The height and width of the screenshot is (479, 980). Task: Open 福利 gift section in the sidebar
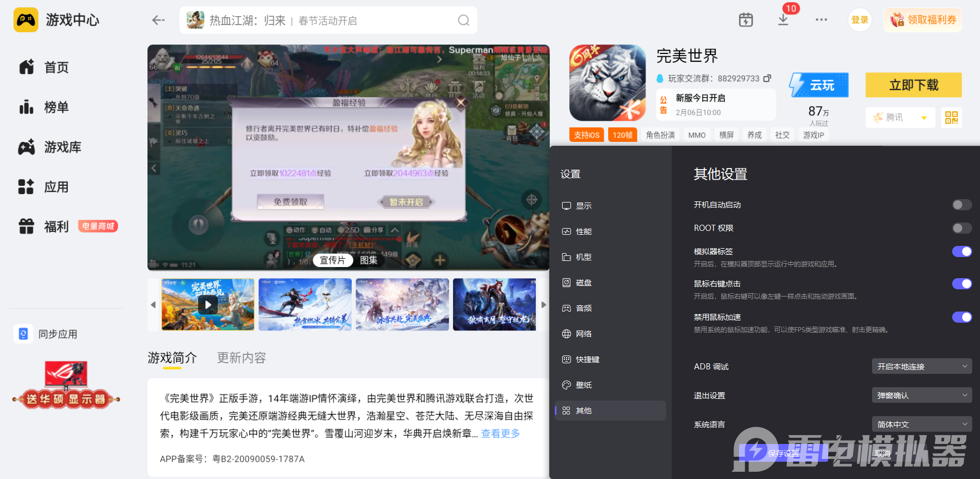tap(44, 226)
